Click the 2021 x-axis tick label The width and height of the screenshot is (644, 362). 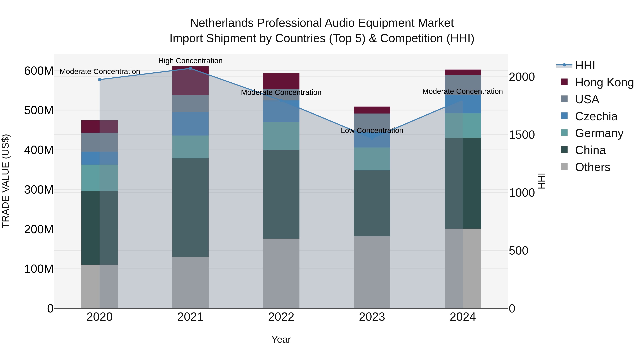[x=190, y=317]
